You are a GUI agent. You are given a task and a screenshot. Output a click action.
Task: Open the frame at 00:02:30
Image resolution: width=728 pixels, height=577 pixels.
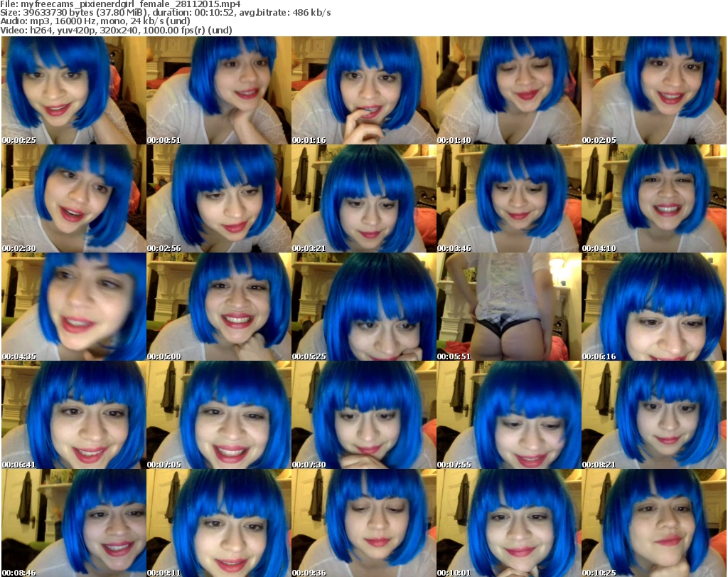pos(74,198)
